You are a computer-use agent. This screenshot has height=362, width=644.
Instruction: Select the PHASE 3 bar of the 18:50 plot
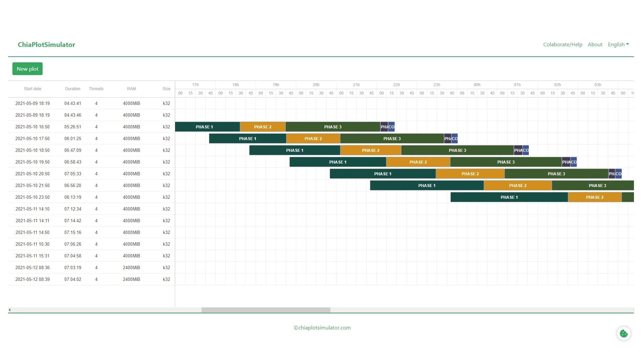[458, 150]
